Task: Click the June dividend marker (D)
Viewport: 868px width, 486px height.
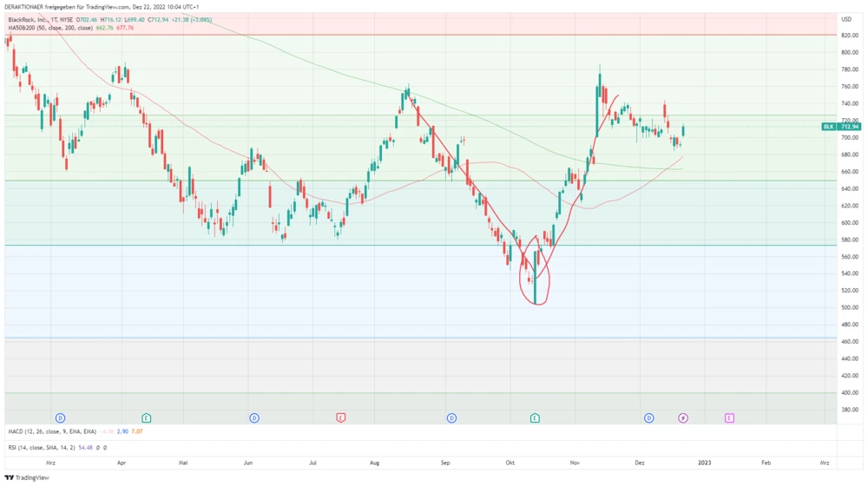Action: (x=254, y=418)
